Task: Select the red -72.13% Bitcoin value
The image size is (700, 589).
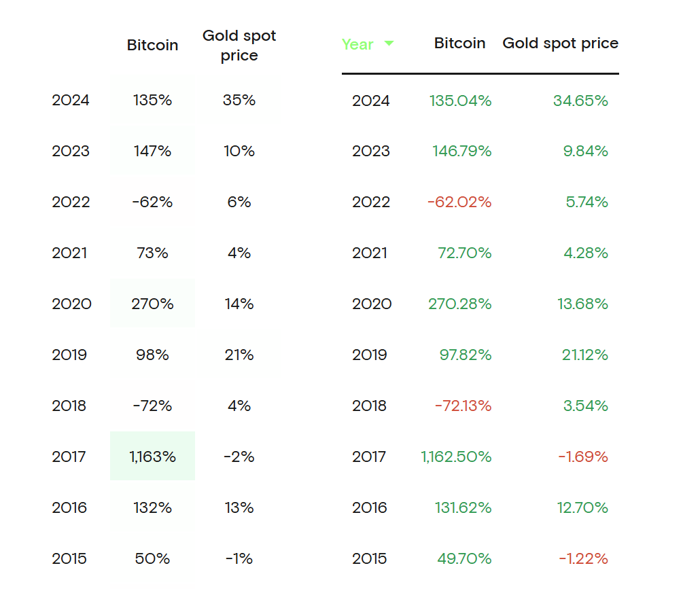Action: click(463, 406)
